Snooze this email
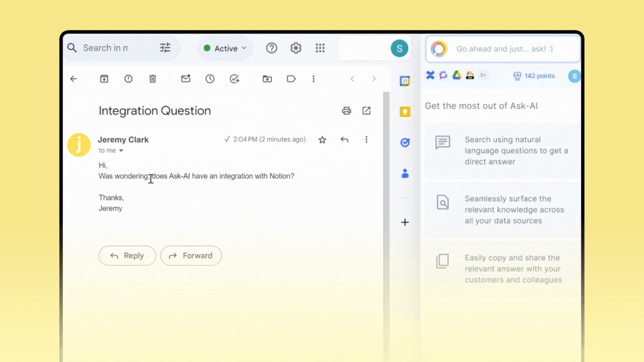This screenshot has height=362, width=644. pos(210,79)
